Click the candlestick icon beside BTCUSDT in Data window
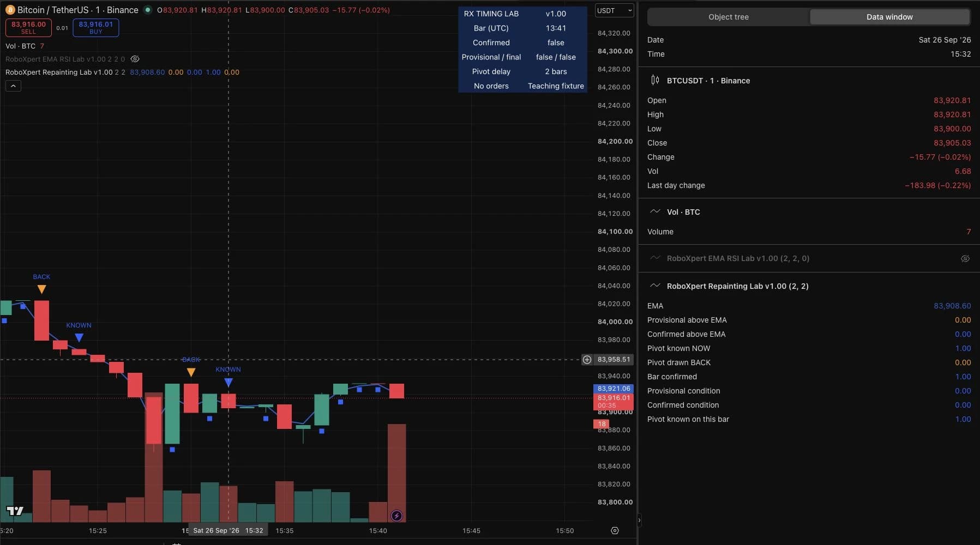Viewport: 980px width, 545px height. click(x=655, y=80)
